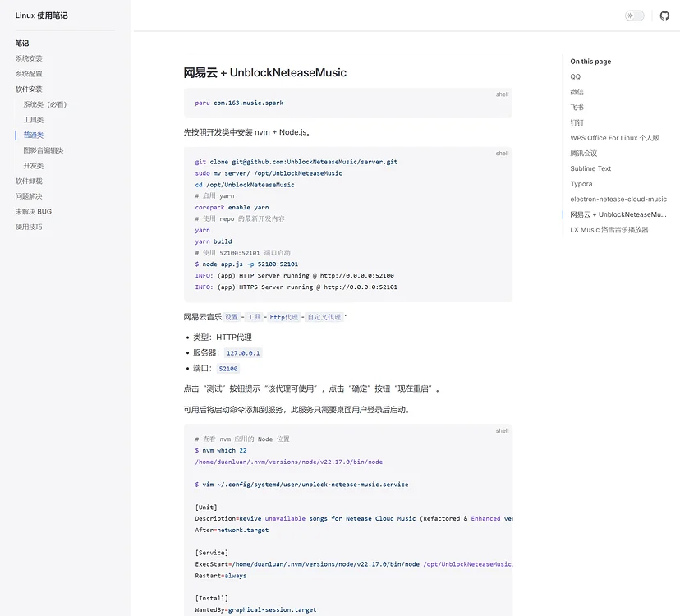Open the Linux 使用笔记 site title
Image resolution: width=680 pixels, height=616 pixels.
point(42,16)
